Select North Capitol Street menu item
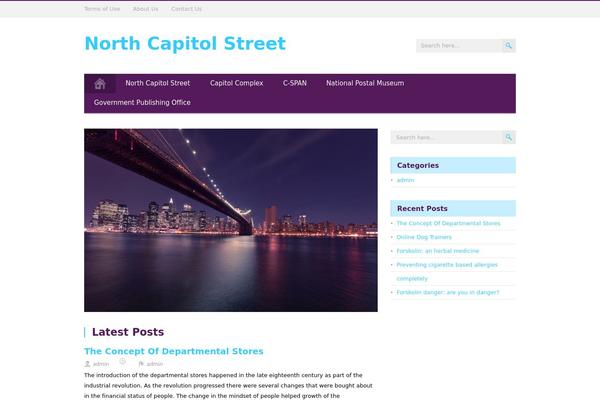Viewport: 600px width, 400px height. point(158,83)
